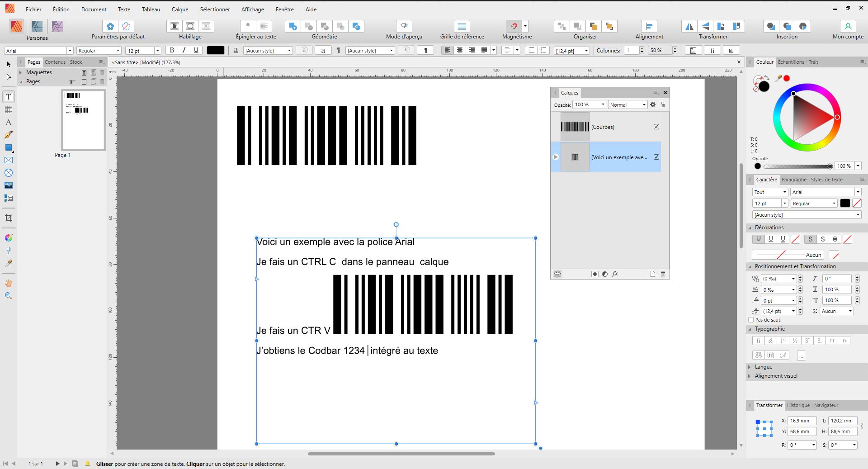Screen dimensions: 868x469
Task: Click the X position field showing 16,9 mm
Action: (x=802, y=421)
